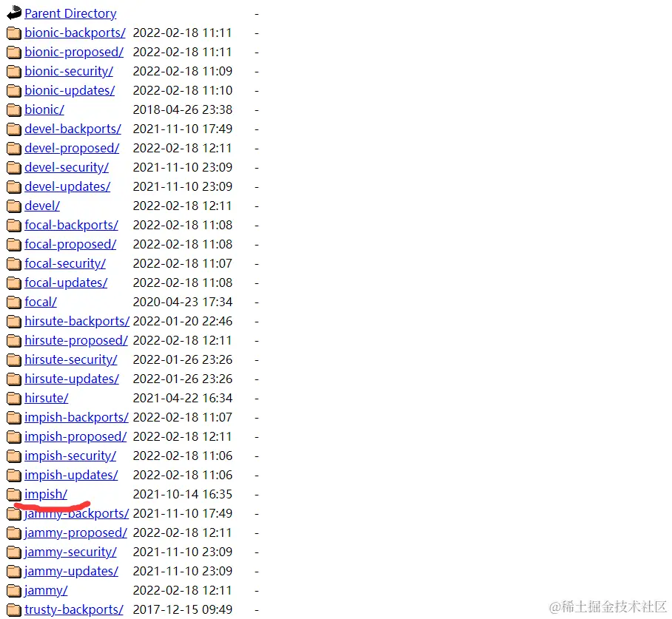Click folder icon next to hirsute/
The image size is (672, 619).
(x=14, y=399)
